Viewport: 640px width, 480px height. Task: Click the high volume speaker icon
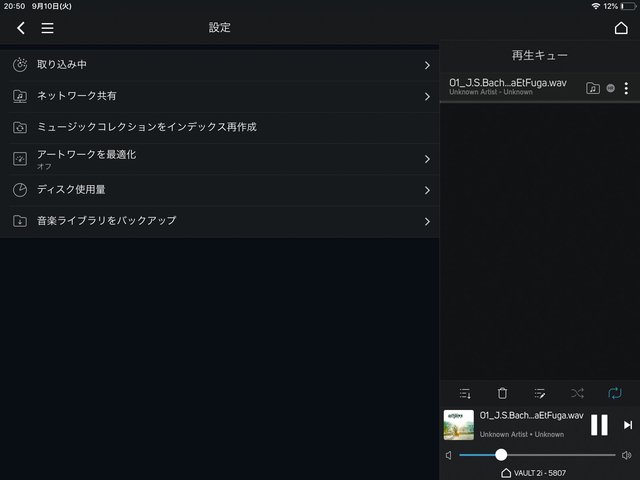[x=627, y=455]
